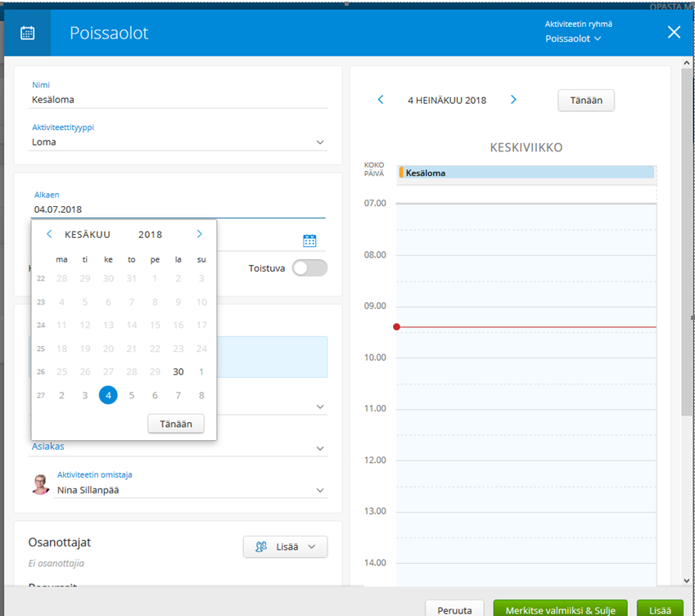Click the Nimi field containing Kesäloma
The image size is (695, 616).
(x=178, y=100)
